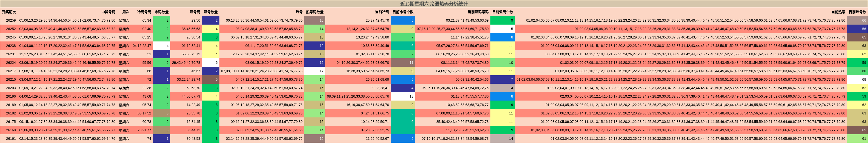This screenshot has height=143, width=868.
Task: Click the '温号码' column header
Action: (x=195, y=12)
